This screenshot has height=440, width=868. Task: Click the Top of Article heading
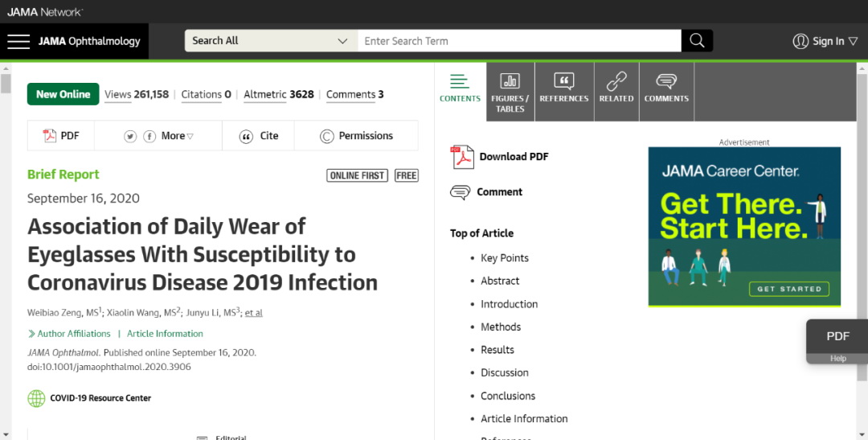pyautogui.click(x=481, y=233)
